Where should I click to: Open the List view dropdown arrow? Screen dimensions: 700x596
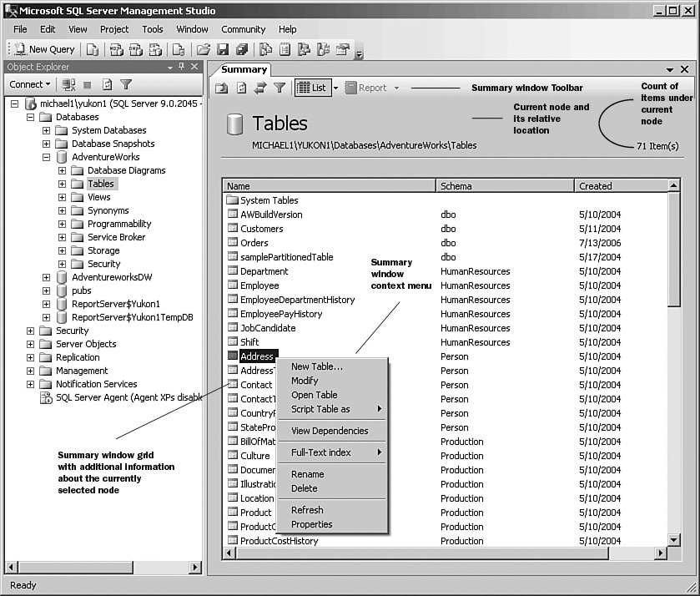point(335,88)
